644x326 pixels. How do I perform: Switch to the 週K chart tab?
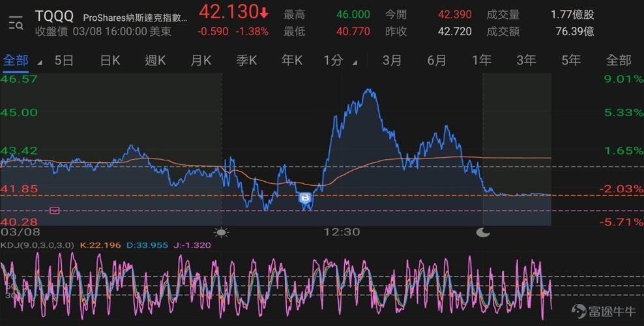155,61
